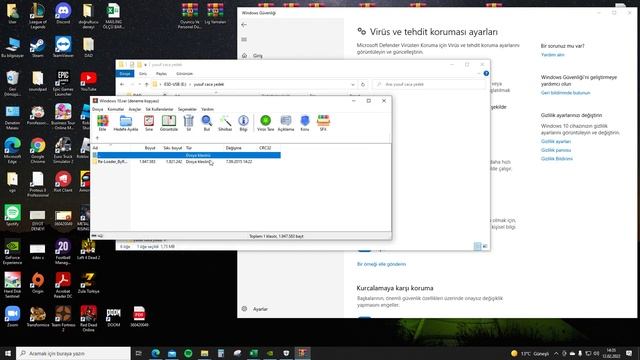This screenshot has height=360, width=640.
Task: Click the Gizlilik ayarları link
Action: point(556,141)
